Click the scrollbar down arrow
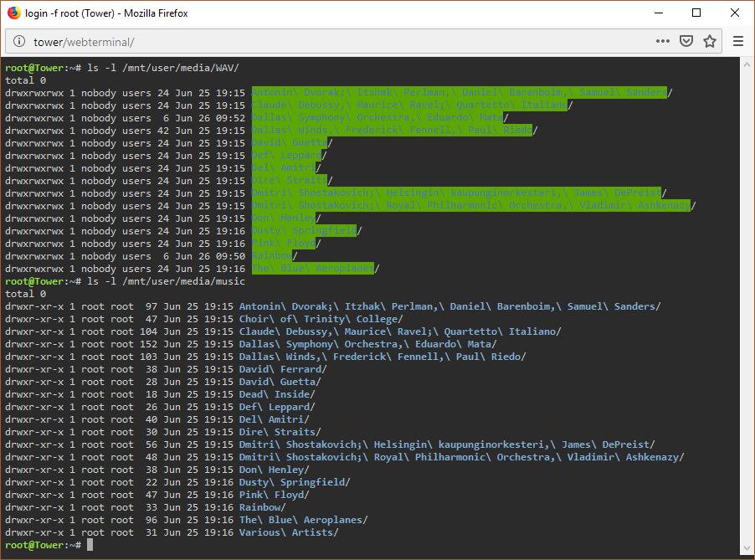This screenshot has width=755, height=560. 747,548
